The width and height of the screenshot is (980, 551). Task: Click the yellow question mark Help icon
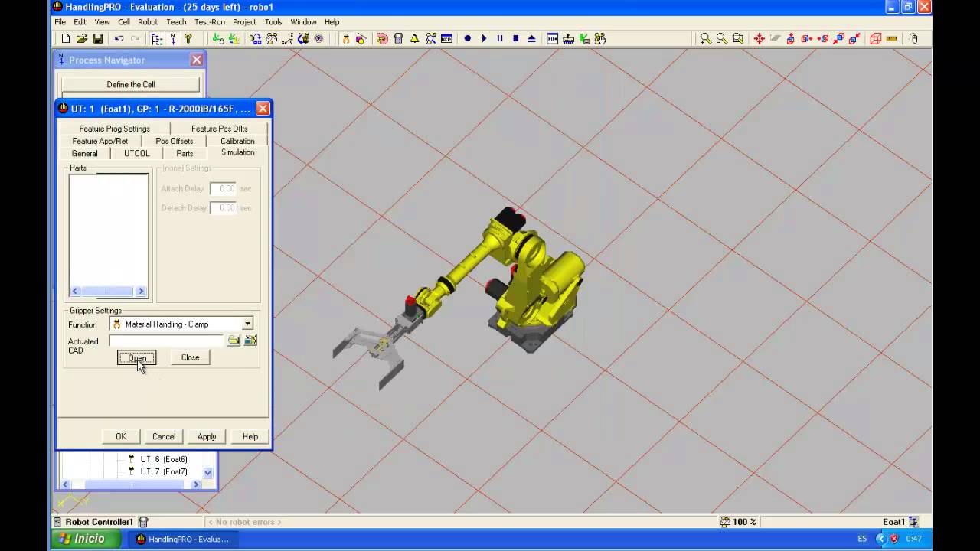tap(188, 38)
